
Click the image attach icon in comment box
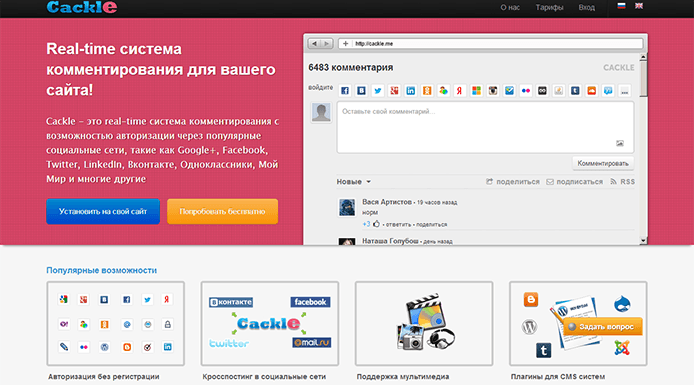620,143
